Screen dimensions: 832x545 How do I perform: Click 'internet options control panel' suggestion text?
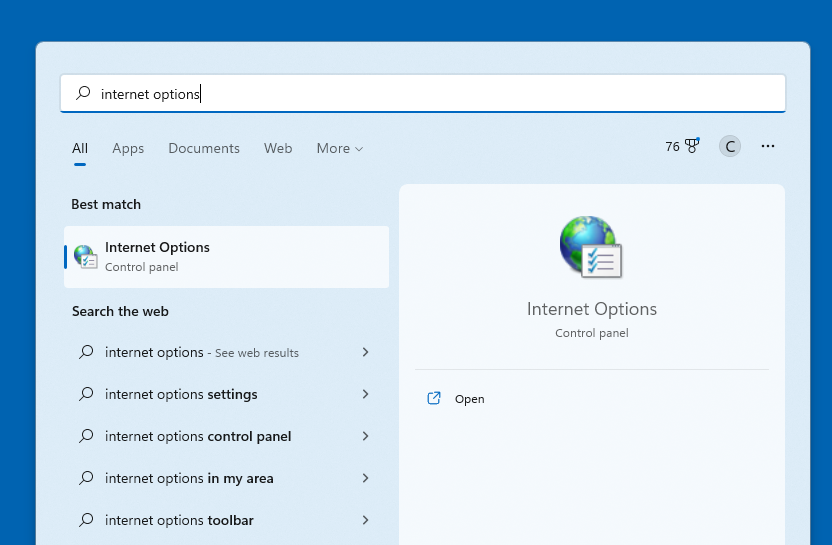(x=198, y=436)
